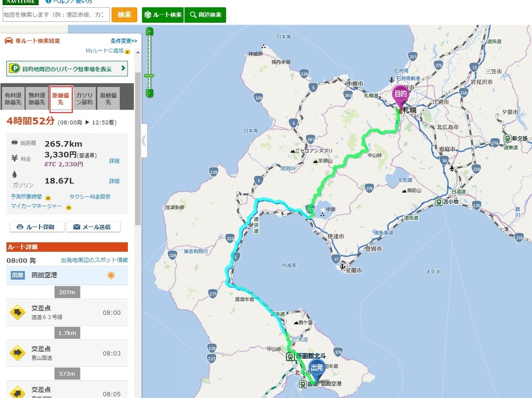Click the lock icon beside 予測所要時間
Screen dimensions: 532x398
click(48, 197)
